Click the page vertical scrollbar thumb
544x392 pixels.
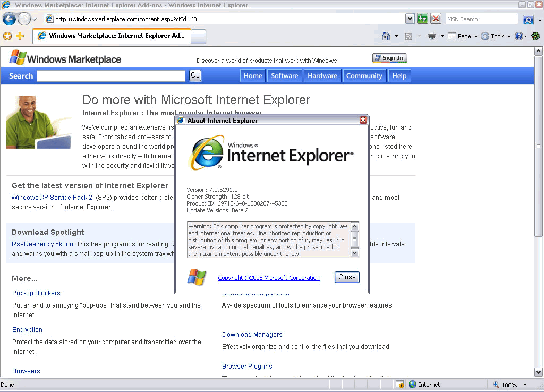539,146
